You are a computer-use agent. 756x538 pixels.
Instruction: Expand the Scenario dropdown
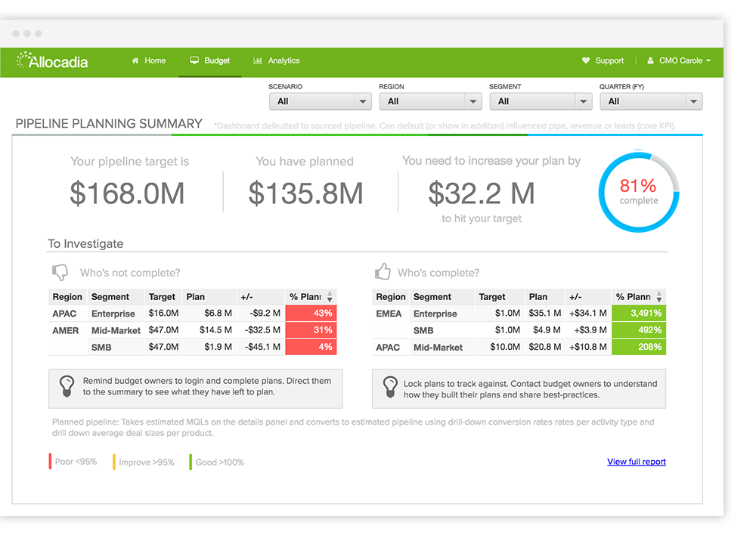coord(320,101)
